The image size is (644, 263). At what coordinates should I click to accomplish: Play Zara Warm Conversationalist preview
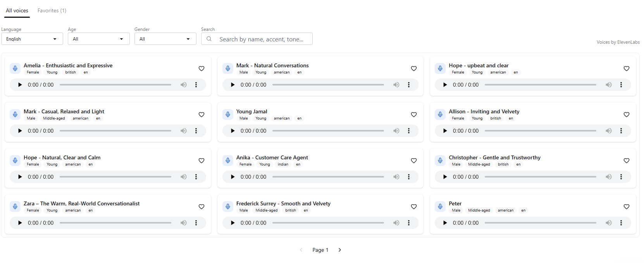(20, 223)
